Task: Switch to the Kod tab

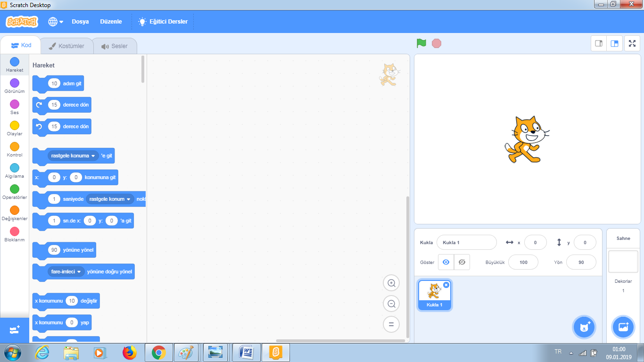Action: pos(21,45)
